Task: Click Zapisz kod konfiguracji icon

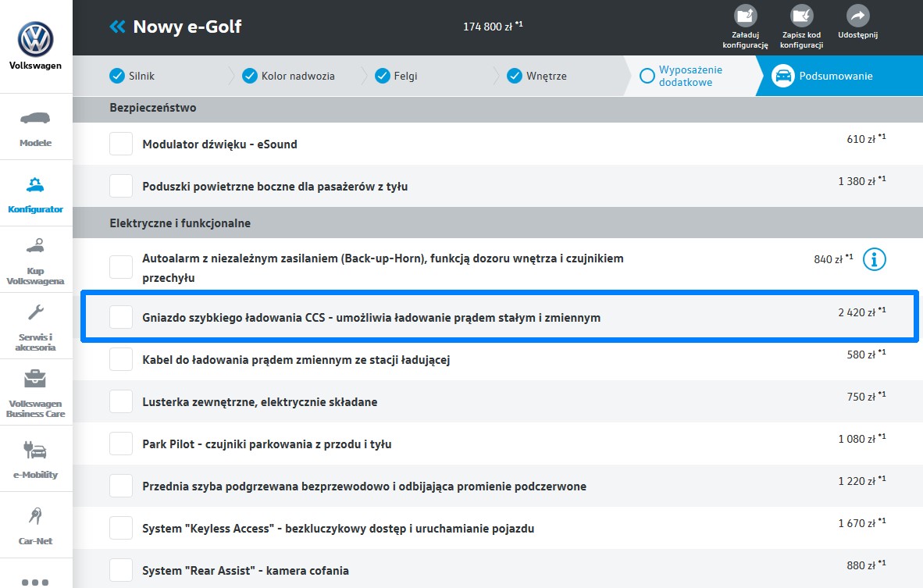Action: 801,16
